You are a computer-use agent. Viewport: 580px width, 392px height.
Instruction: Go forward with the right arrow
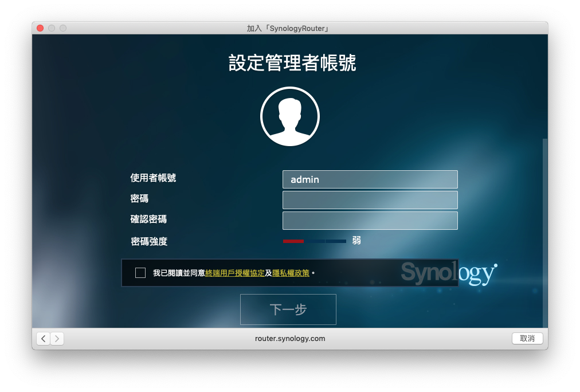[x=57, y=338]
